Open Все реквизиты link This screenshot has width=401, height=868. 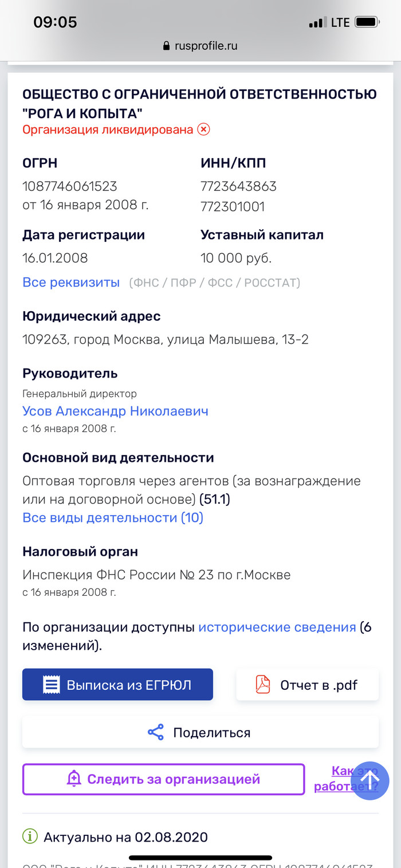pyautogui.click(x=71, y=282)
